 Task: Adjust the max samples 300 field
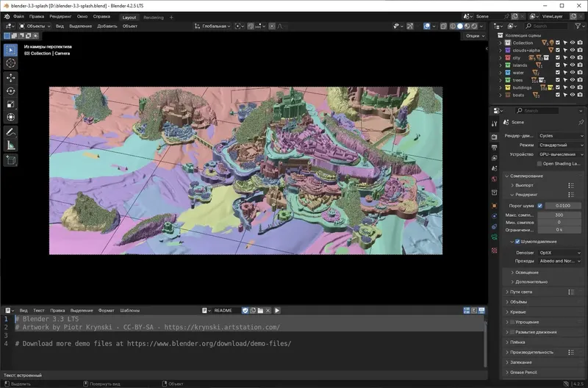(x=559, y=215)
